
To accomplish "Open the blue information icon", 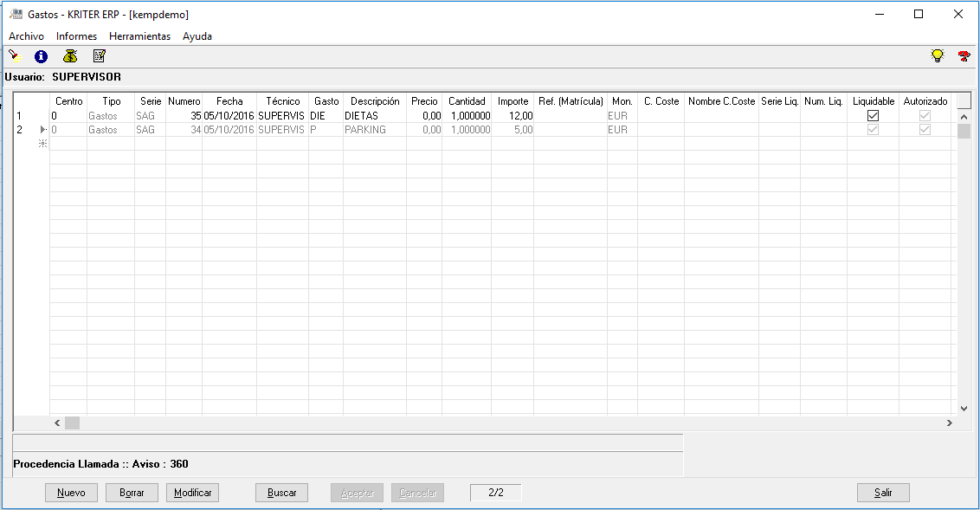I will [41, 56].
